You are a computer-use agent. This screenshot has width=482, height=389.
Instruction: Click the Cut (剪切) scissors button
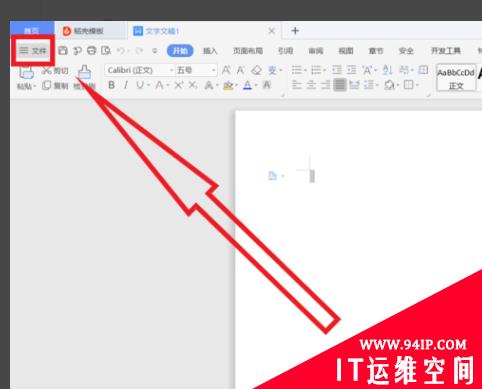pyautogui.click(x=55, y=71)
